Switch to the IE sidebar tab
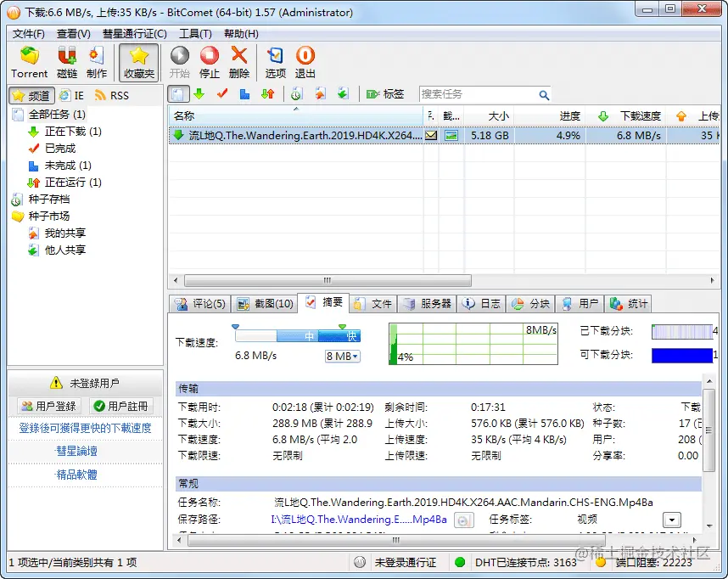This screenshot has height=579, width=728. [x=72, y=96]
